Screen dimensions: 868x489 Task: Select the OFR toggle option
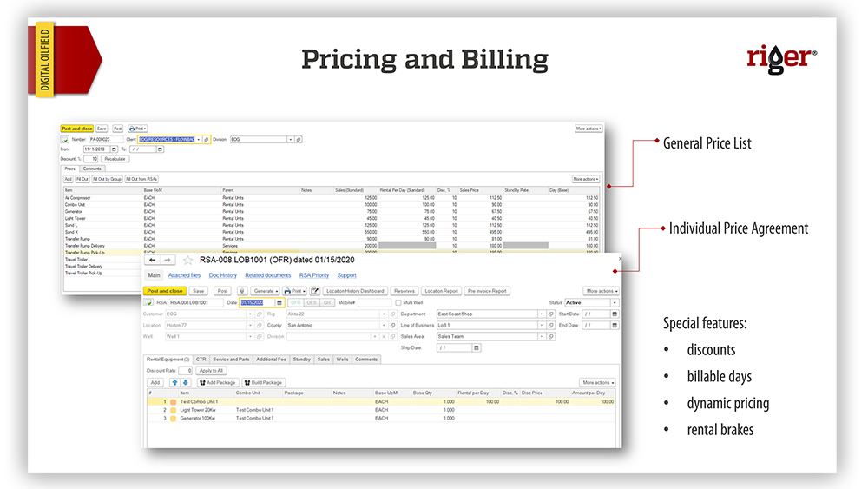[296, 302]
